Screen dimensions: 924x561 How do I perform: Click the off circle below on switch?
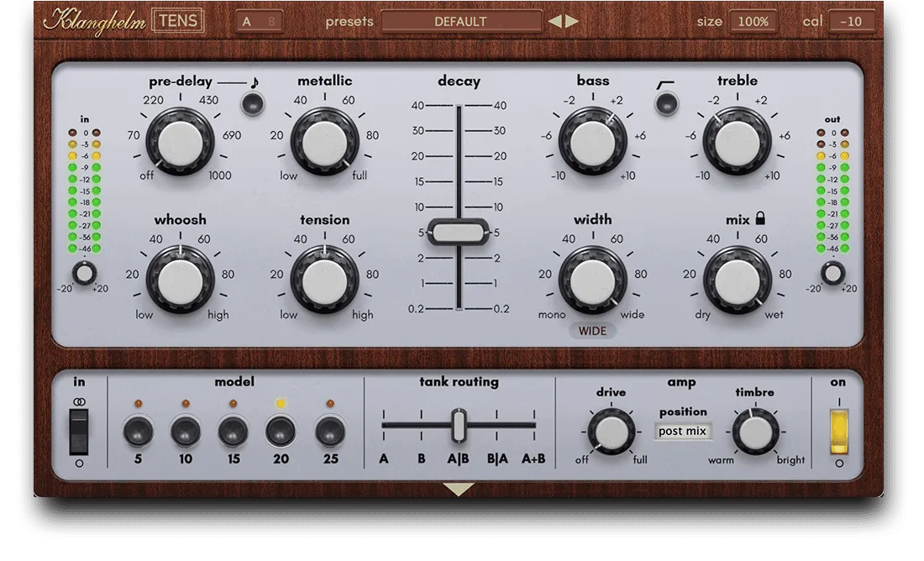pos(838,464)
